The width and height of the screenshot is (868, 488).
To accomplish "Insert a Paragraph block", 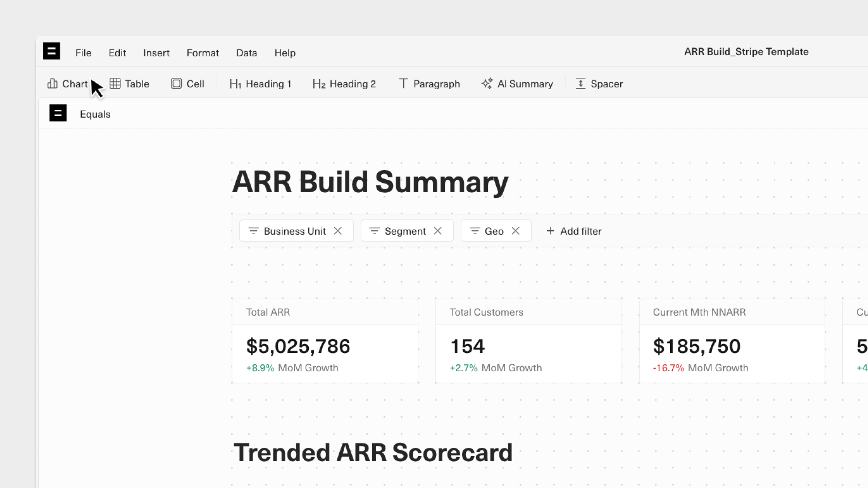I will [429, 84].
